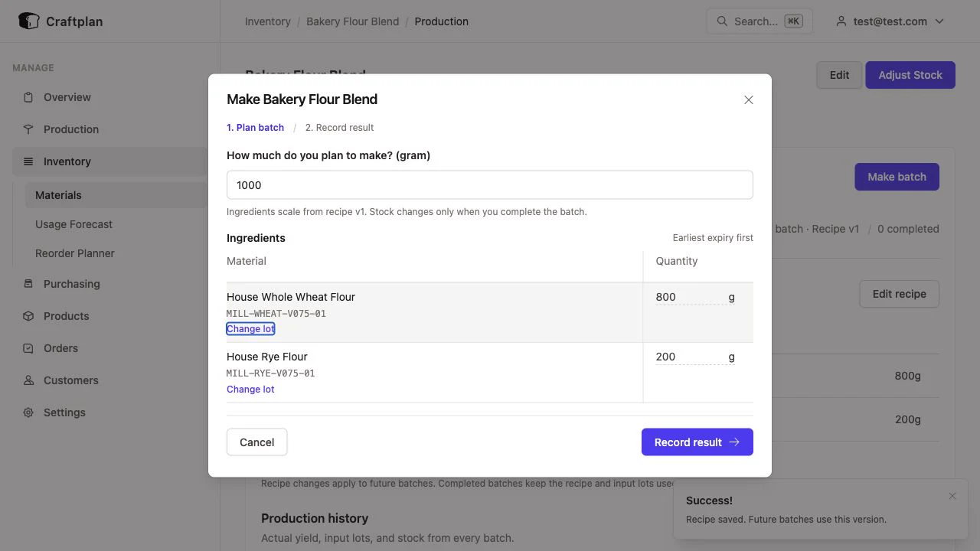The image size is (980, 551).
Task: Click the MILL-WHEAT-V075-01 lot code
Action: point(276,314)
